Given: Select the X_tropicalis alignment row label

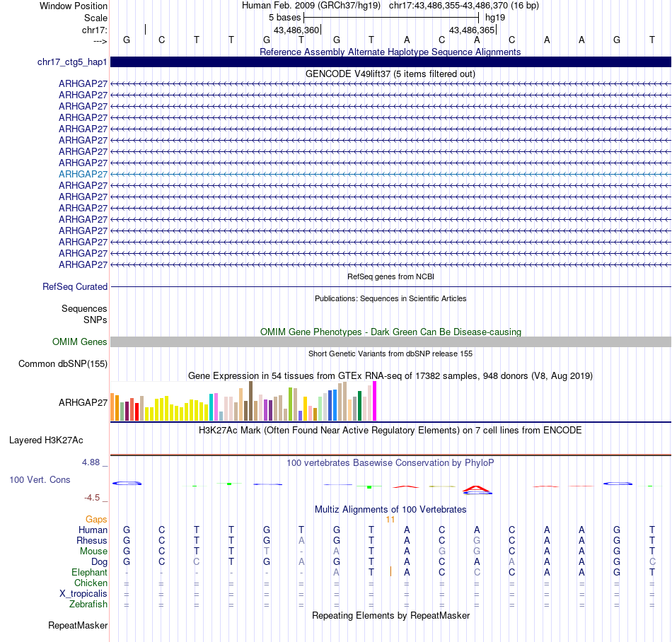Looking at the screenshot, I should point(83,594).
